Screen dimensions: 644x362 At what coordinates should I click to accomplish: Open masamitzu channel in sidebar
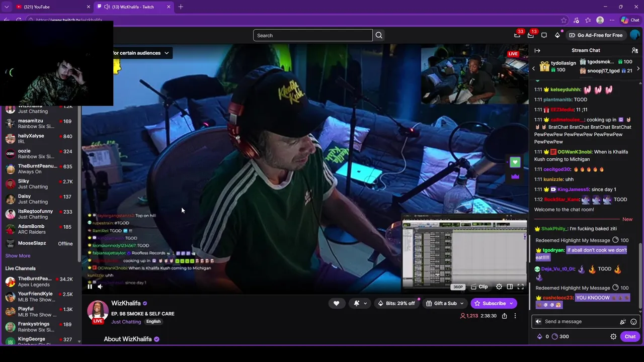(x=39, y=124)
